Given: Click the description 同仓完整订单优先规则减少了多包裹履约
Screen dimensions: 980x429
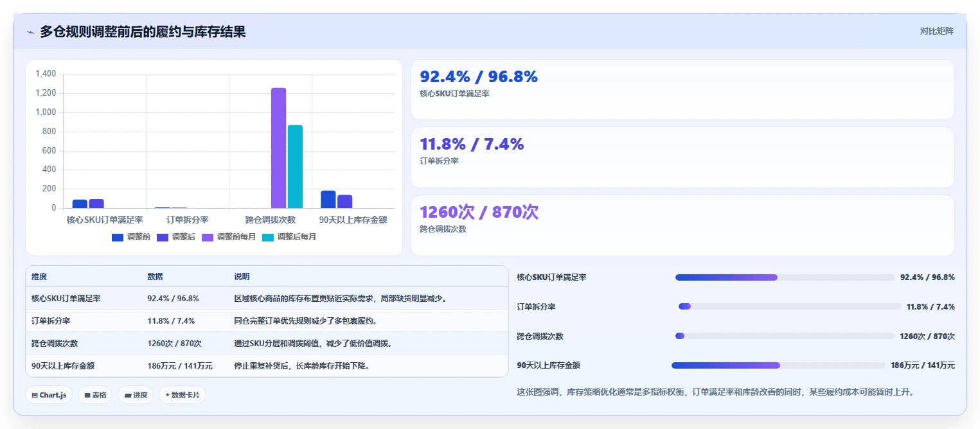Looking at the screenshot, I should 308,321.
